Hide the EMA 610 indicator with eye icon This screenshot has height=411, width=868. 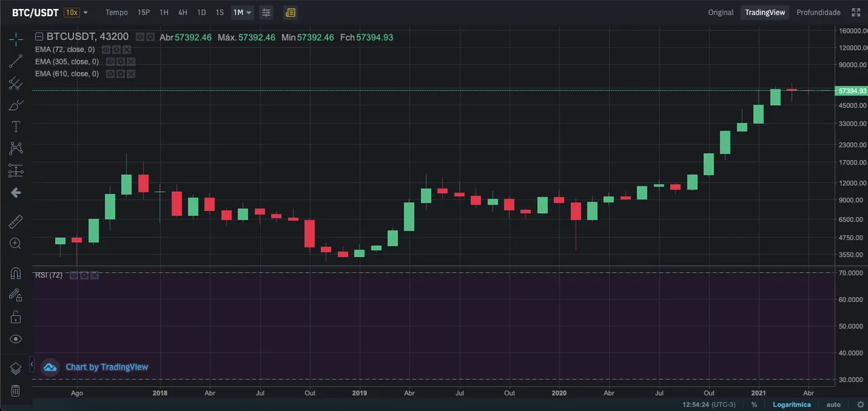[x=110, y=74]
